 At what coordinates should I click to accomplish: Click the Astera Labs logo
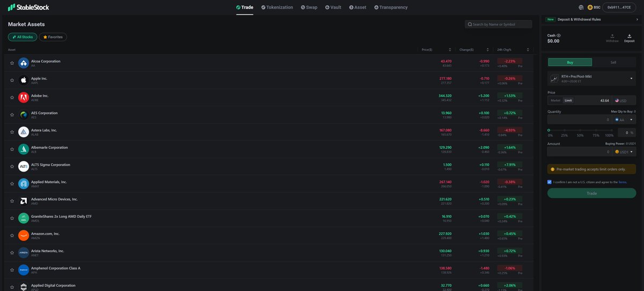[x=24, y=132]
